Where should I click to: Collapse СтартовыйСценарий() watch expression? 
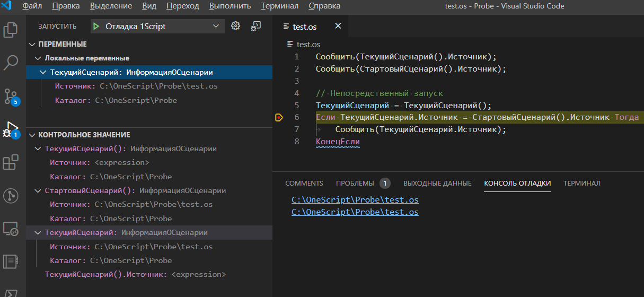click(37, 190)
